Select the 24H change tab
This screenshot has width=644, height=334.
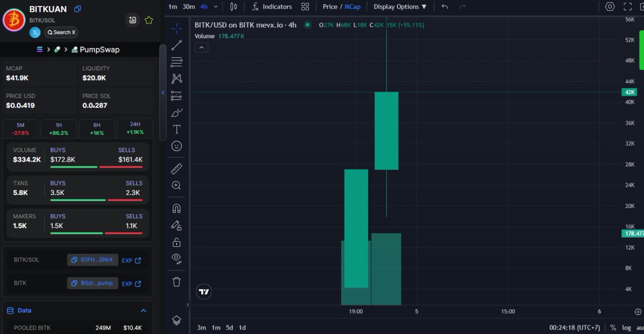tap(135, 128)
